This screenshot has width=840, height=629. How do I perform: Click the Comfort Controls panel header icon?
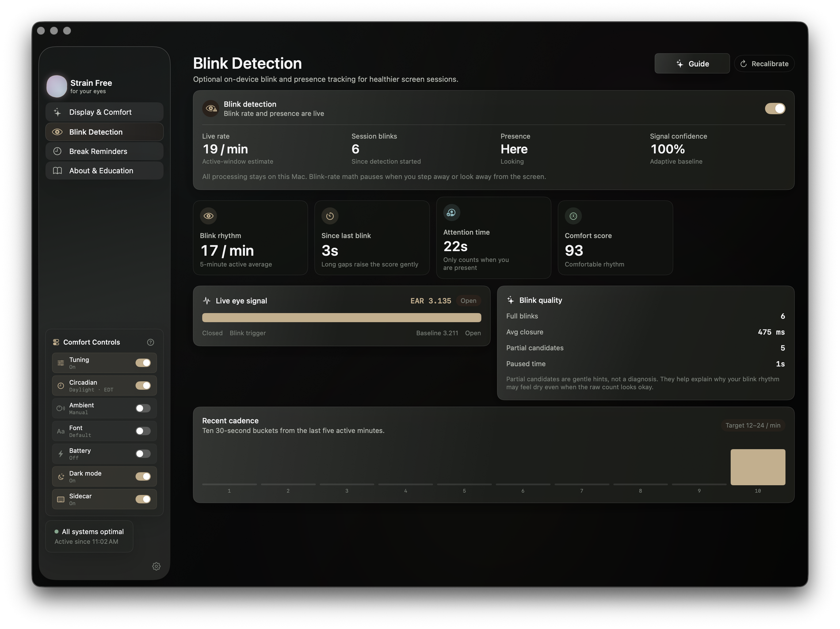56,342
